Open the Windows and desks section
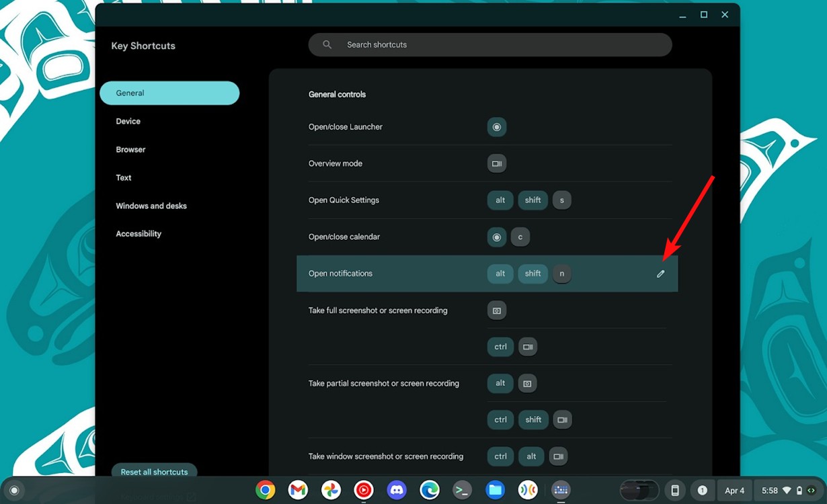The height and width of the screenshot is (504, 827). [x=151, y=206]
